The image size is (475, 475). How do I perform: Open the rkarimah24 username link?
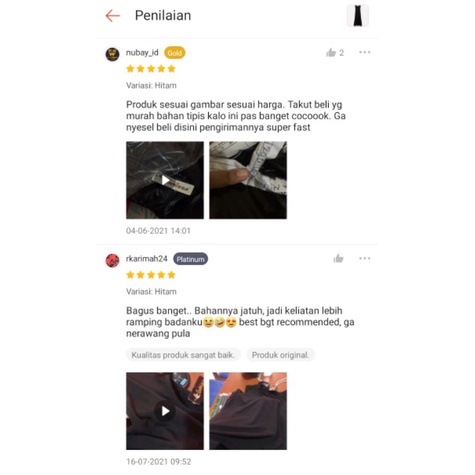point(147,259)
